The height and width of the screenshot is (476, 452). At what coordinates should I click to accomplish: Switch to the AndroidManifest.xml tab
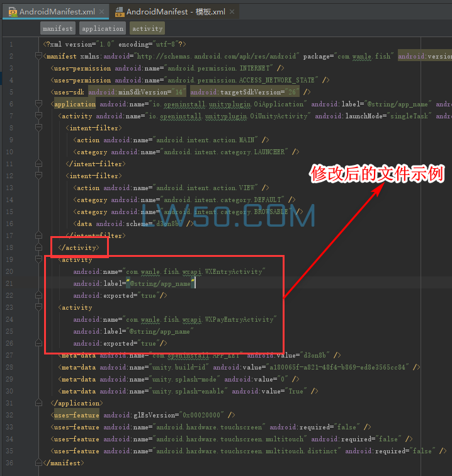tap(57, 11)
